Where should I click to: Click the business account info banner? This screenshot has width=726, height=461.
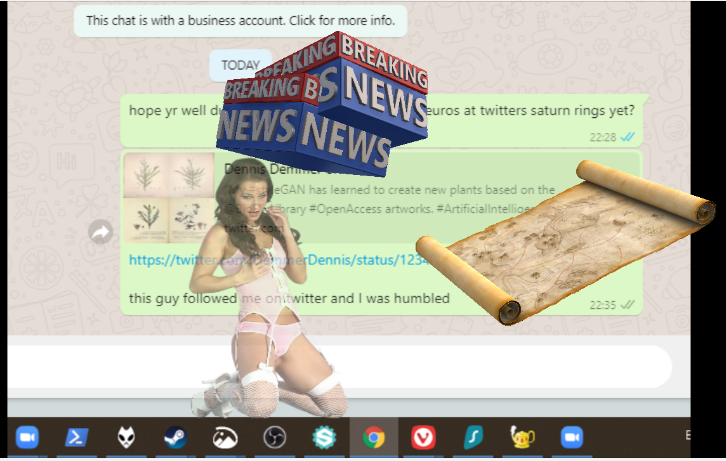[240, 21]
